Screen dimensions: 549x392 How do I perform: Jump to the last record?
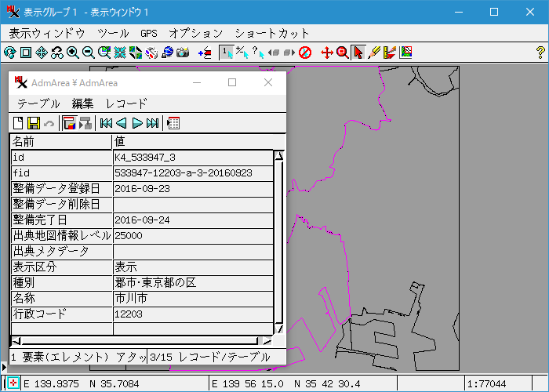[x=153, y=123]
